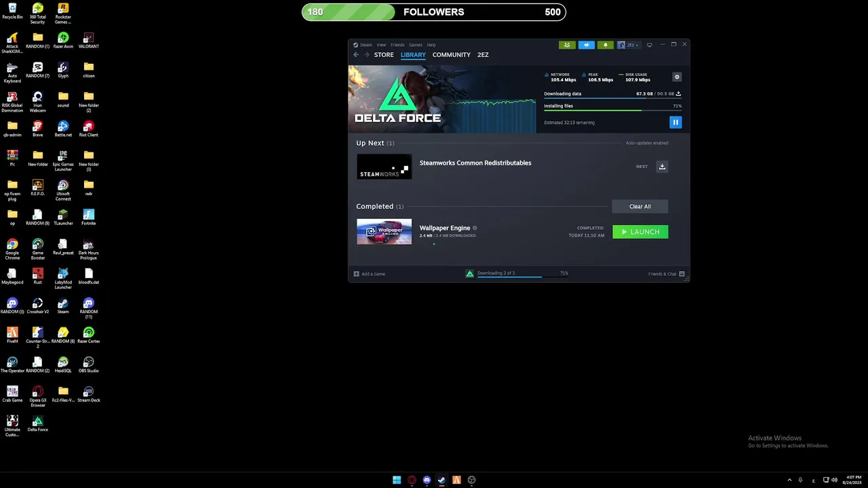Open the blue announcements megaphone icon

point(587,45)
